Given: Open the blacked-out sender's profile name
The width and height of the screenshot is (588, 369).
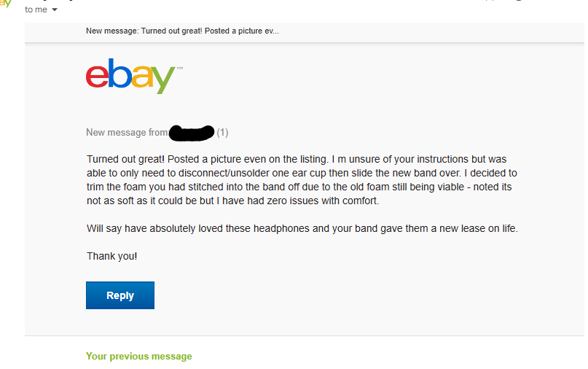Looking at the screenshot, I should [191, 132].
